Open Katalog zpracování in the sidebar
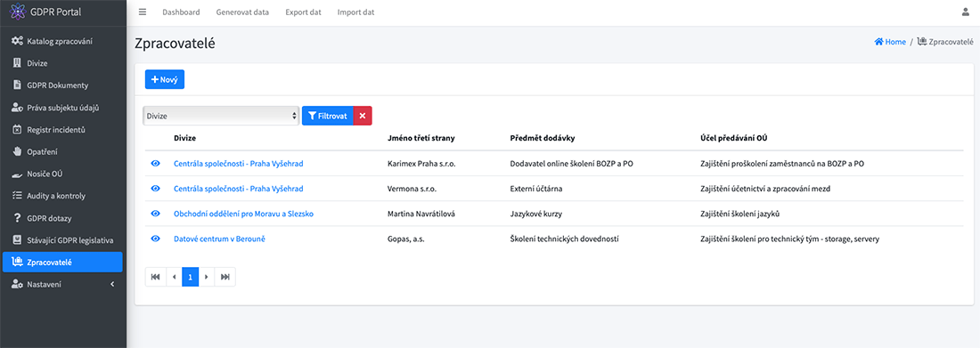 click(x=62, y=41)
